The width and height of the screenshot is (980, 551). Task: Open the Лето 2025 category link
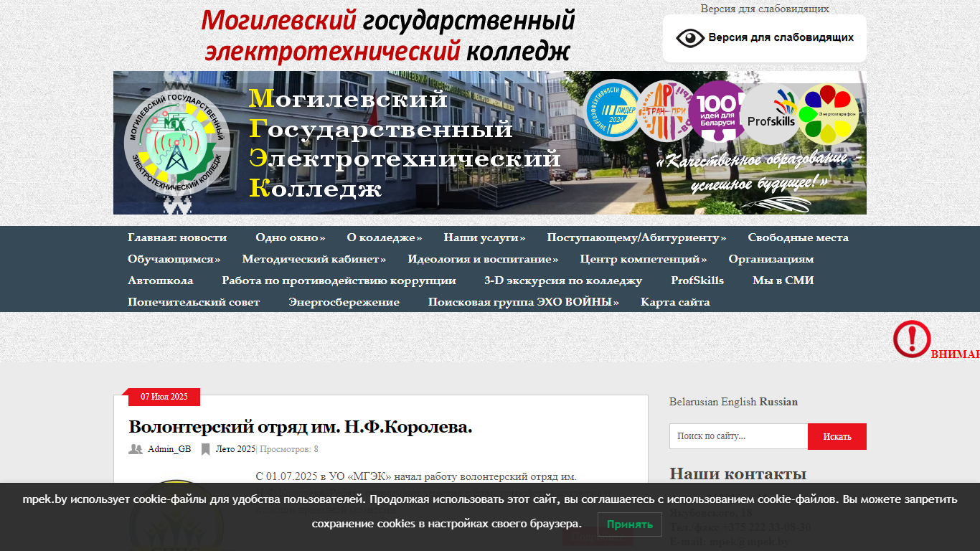point(235,449)
